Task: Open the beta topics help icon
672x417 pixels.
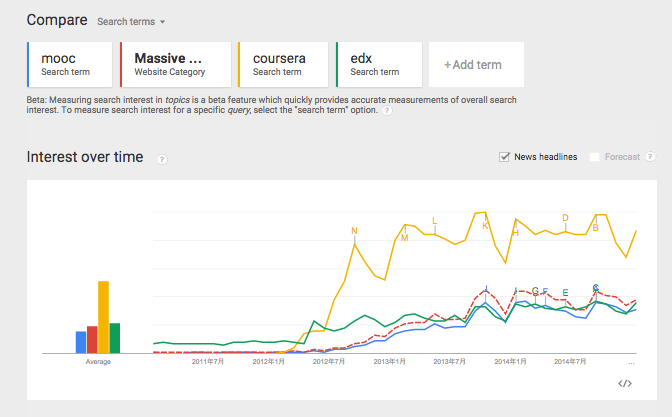Action: (387, 111)
